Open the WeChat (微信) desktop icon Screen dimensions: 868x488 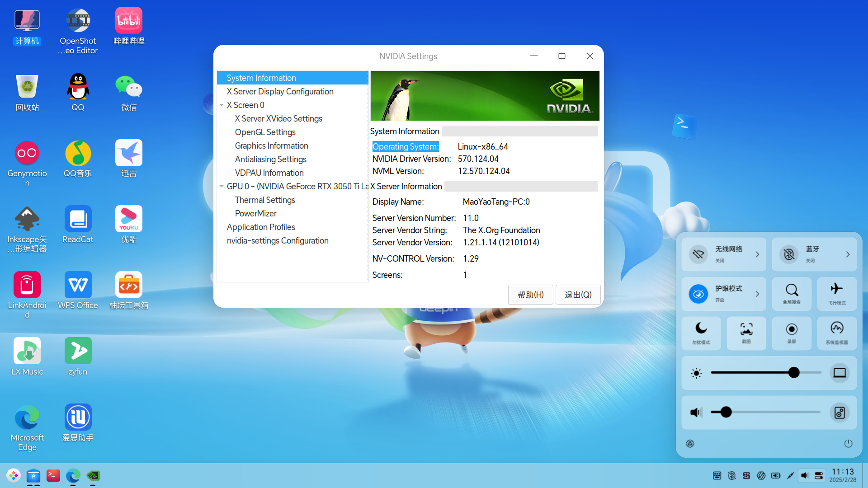(x=129, y=92)
